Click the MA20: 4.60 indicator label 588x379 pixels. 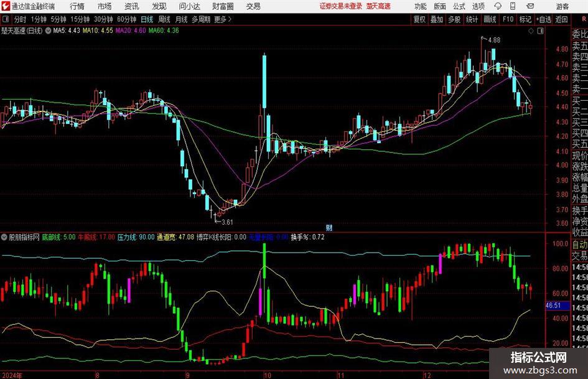131,30
